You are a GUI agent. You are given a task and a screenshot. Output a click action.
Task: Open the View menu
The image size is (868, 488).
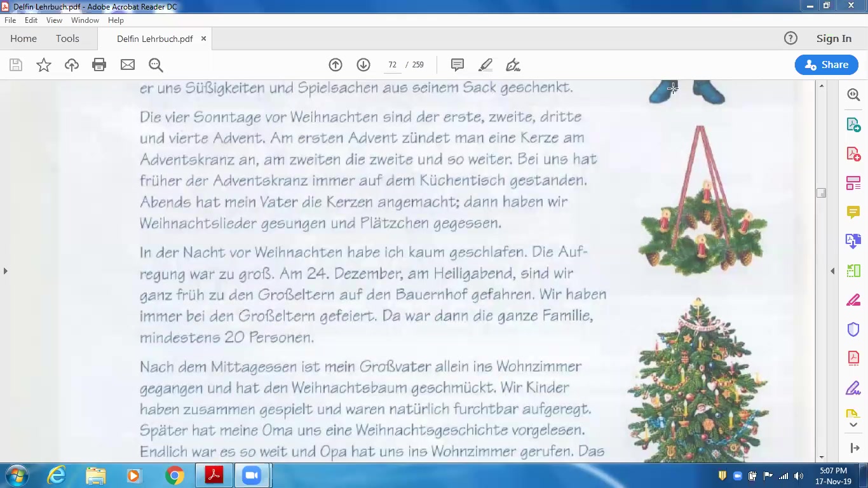[x=54, y=20]
